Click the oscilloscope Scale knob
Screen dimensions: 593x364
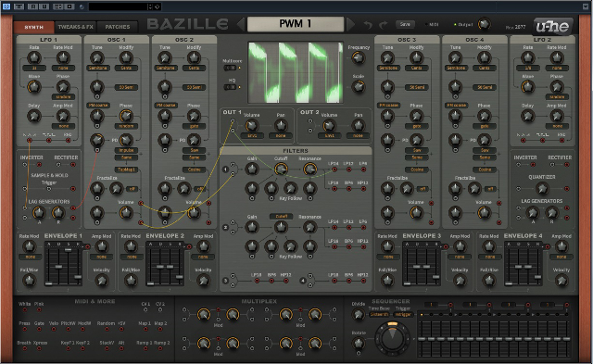tap(359, 87)
